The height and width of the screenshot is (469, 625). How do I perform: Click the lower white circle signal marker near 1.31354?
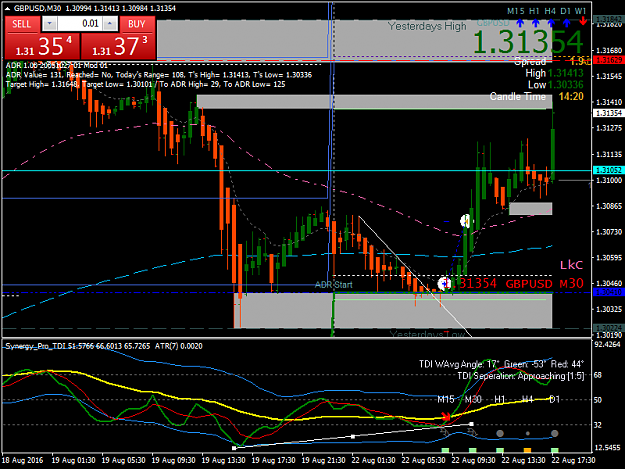point(444,284)
